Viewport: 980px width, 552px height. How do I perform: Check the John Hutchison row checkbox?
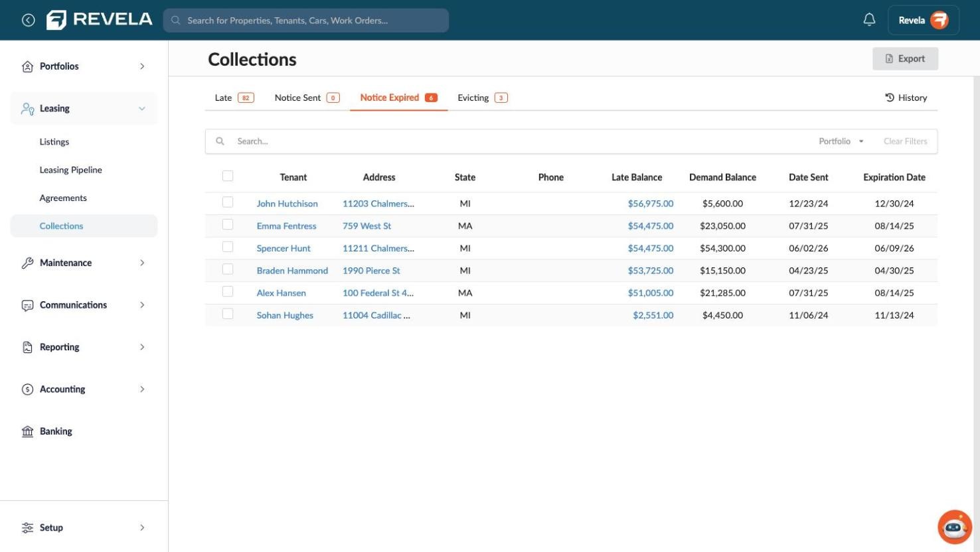click(x=228, y=202)
